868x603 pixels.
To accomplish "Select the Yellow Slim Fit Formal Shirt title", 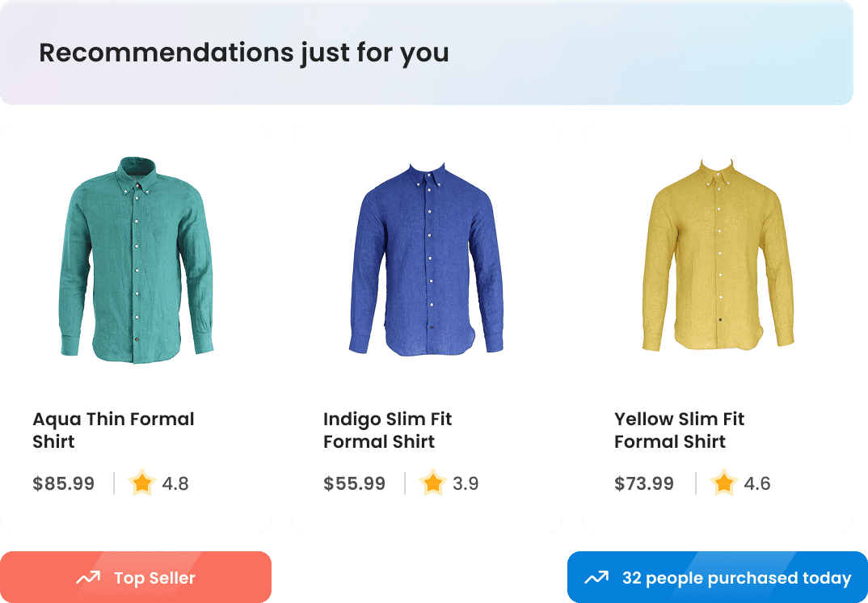I will point(679,430).
